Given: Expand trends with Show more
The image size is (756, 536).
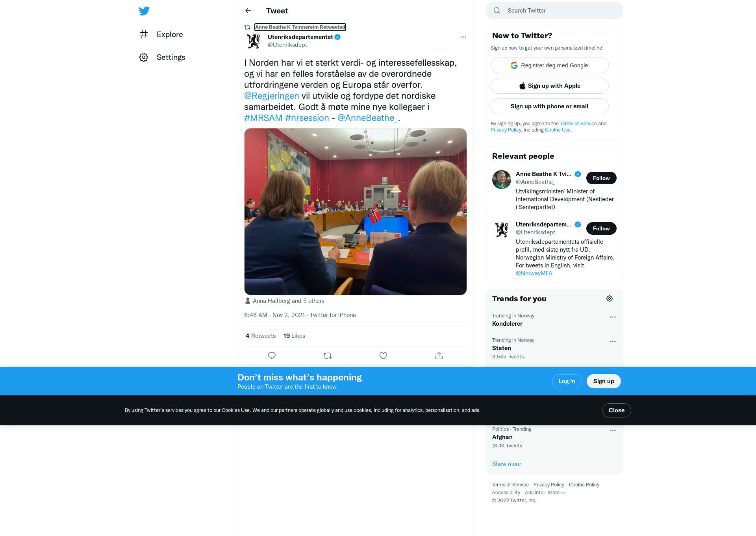Looking at the screenshot, I should point(506,464).
